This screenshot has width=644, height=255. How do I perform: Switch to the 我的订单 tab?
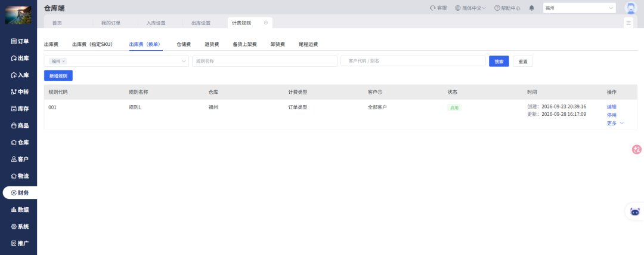[111, 23]
